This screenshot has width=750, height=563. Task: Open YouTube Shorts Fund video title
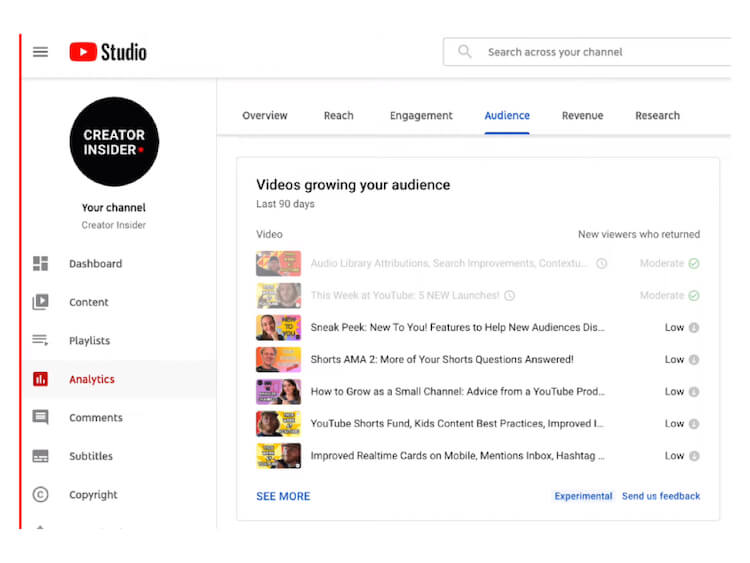[x=457, y=424]
